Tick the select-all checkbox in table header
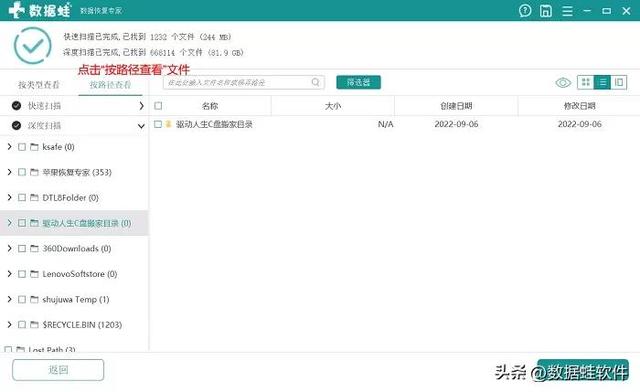This screenshot has width=640, height=392. [x=158, y=106]
